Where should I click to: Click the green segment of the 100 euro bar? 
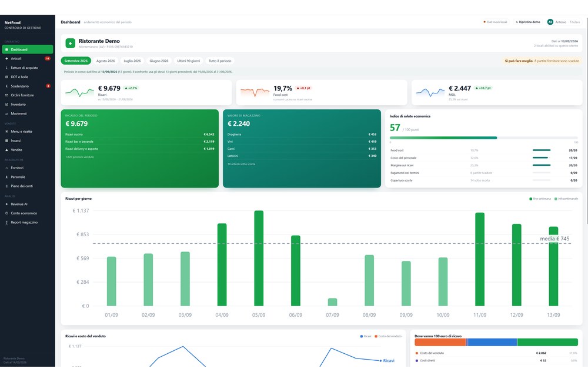(548, 342)
